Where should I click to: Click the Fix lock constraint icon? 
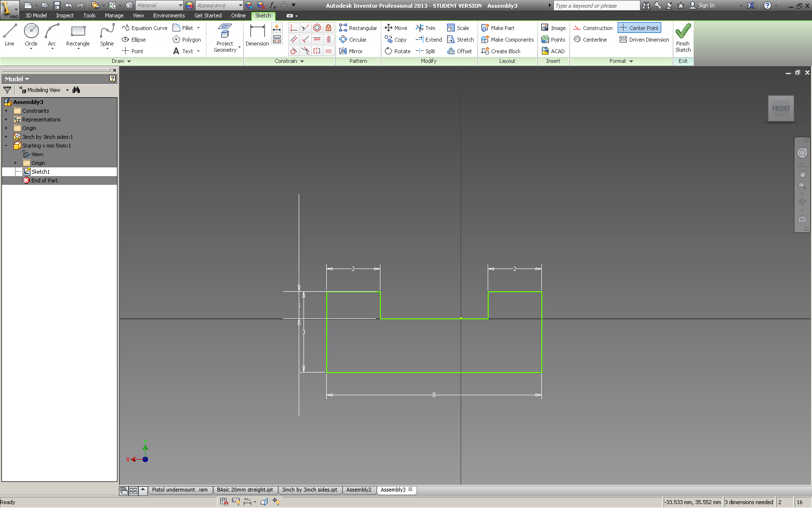[329, 28]
